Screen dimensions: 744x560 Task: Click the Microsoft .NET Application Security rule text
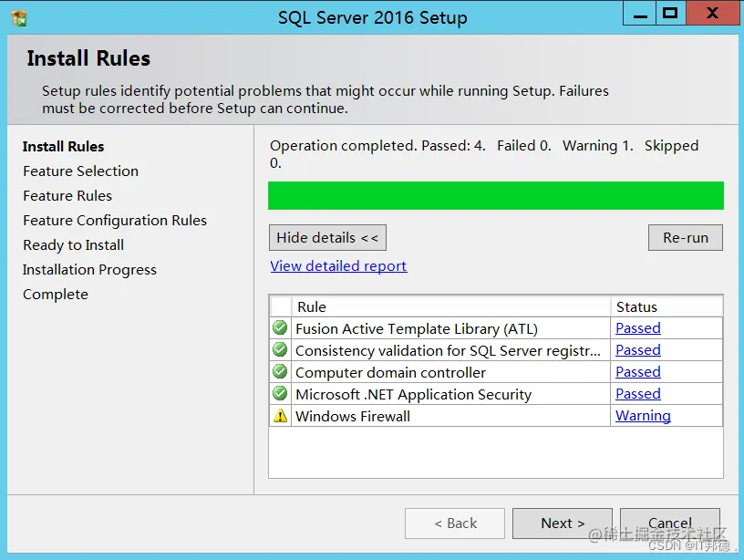pyautogui.click(x=413, y=394)
